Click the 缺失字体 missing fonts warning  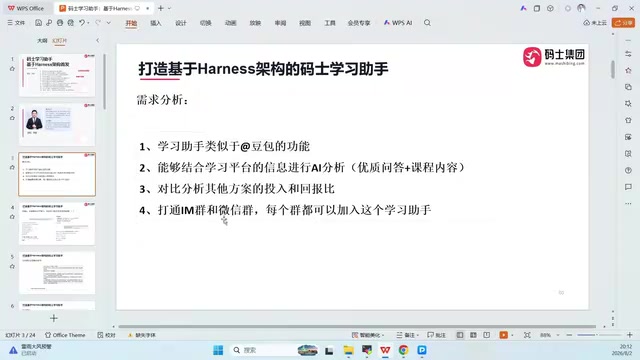(x=142, y=335)
